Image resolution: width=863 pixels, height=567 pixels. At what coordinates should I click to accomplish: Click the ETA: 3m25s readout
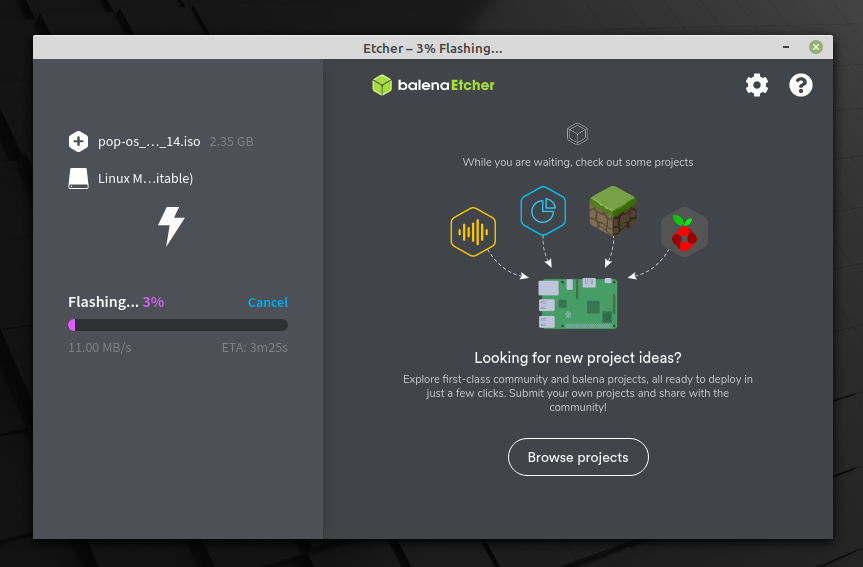click(254, 347)
